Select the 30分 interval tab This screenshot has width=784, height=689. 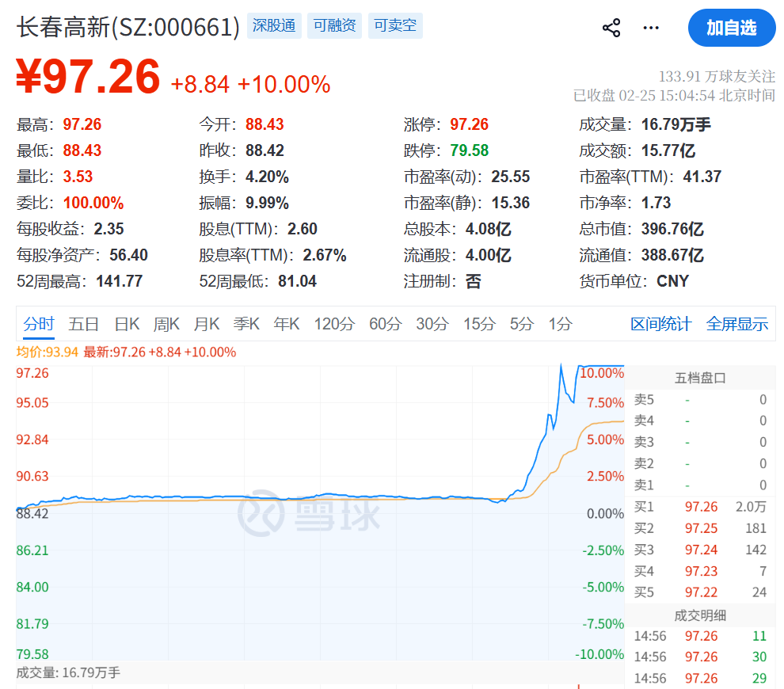point(432,324)
